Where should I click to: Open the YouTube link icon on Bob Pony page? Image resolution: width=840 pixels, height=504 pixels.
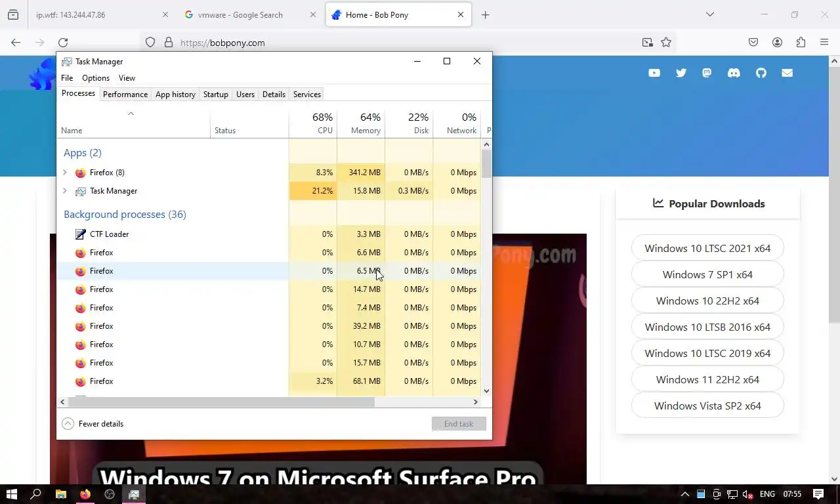(x=654, y=73)
